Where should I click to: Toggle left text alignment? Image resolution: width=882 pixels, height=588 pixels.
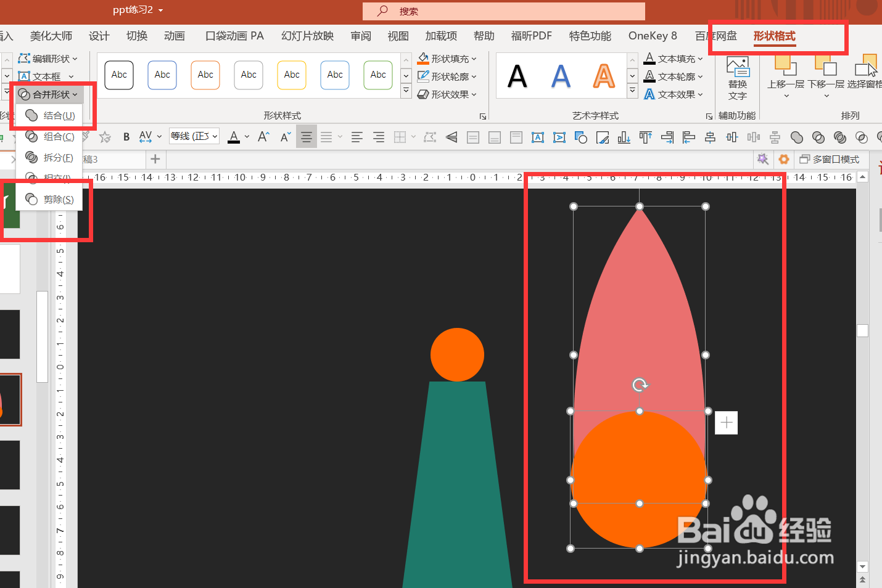click(357, 137)
